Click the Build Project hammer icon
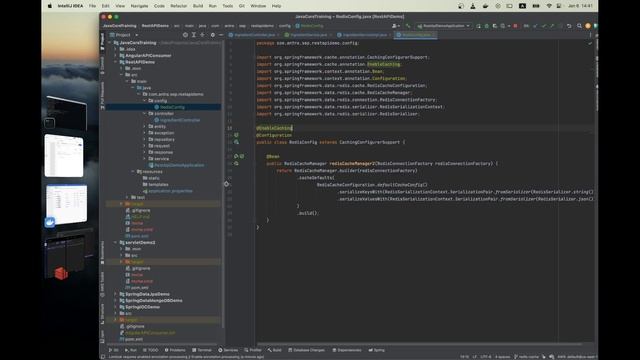Image resolution: width=640 pixels, height=360 pixels. click(x=408, y=26)
